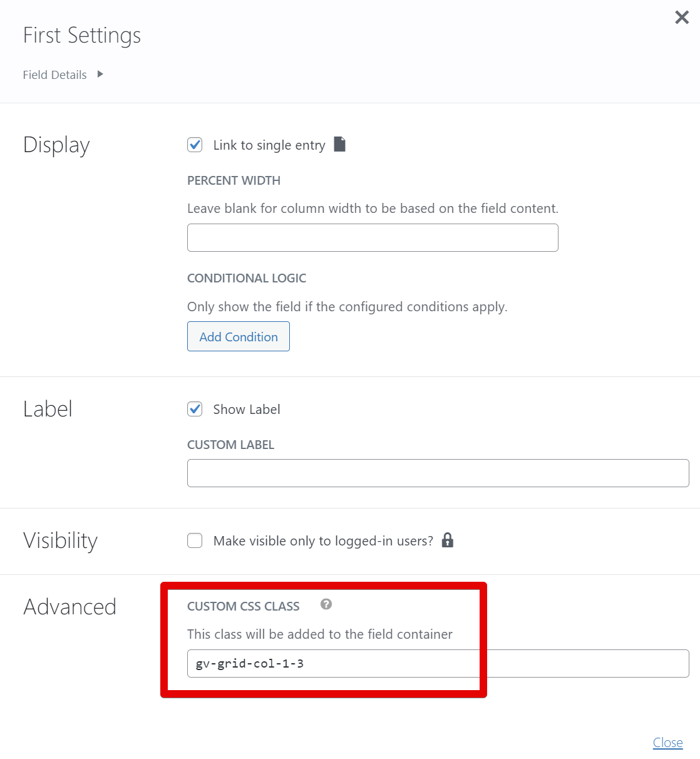Open the Custom CSS Class help question mark

click(x=326, y=604)
